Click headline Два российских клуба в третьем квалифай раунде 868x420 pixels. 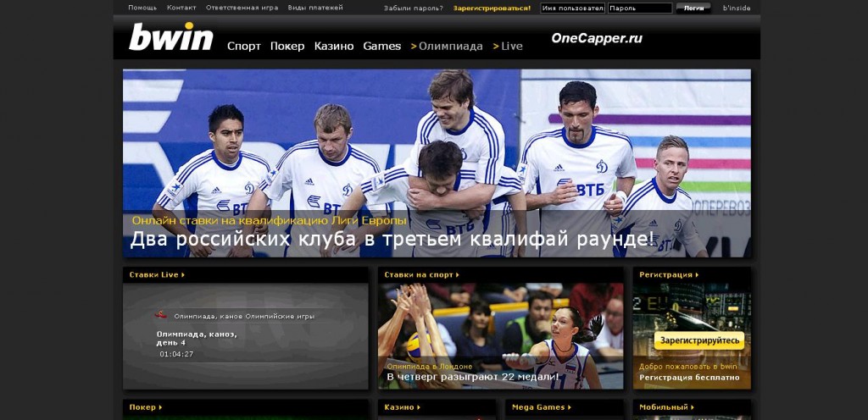click(392, 240)
